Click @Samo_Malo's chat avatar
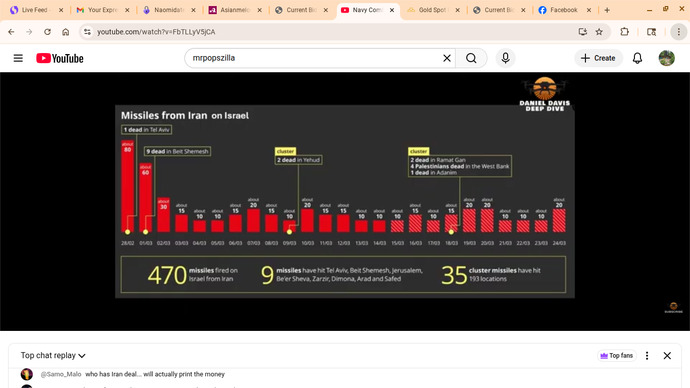 coord(27,374)
